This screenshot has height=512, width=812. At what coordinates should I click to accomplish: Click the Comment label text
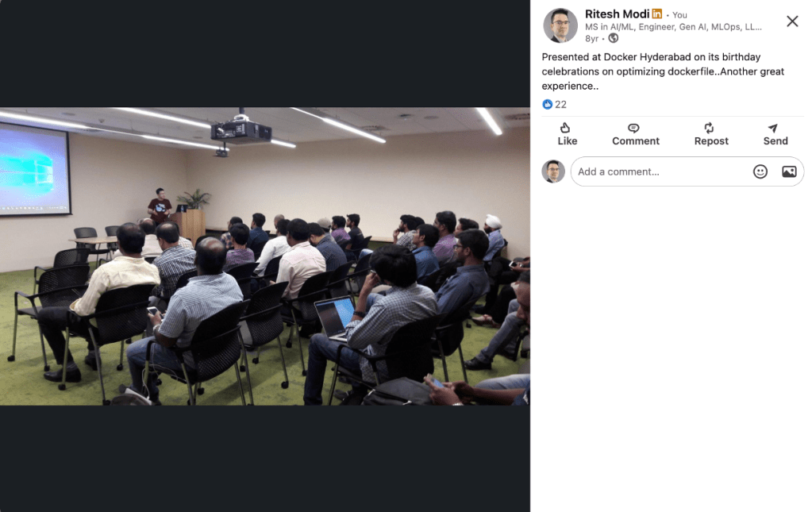(636, 141)
